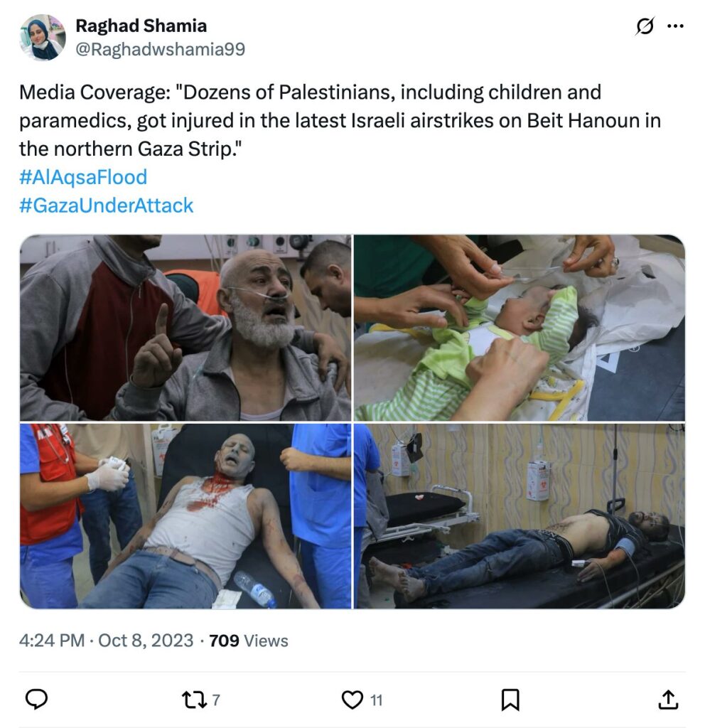Open the #GazaUnderAttack hashtag

click(x=106, y=205)
